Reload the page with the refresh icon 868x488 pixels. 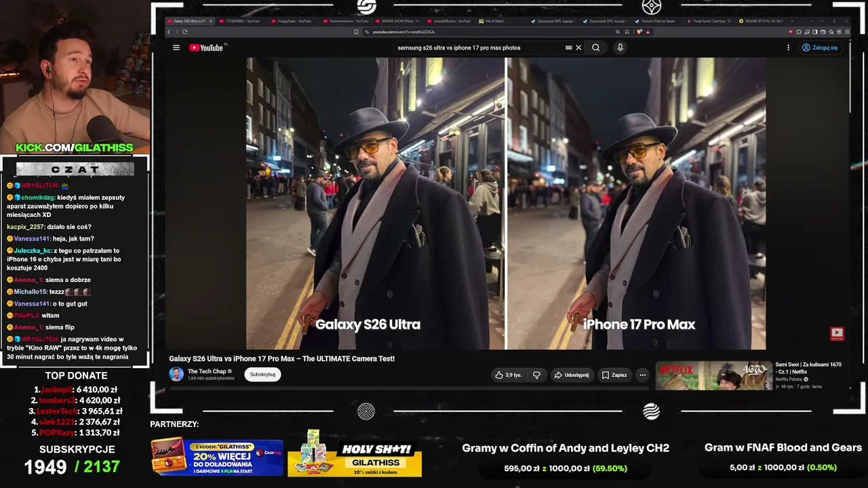pyautogui.click(x=184, y=32)
